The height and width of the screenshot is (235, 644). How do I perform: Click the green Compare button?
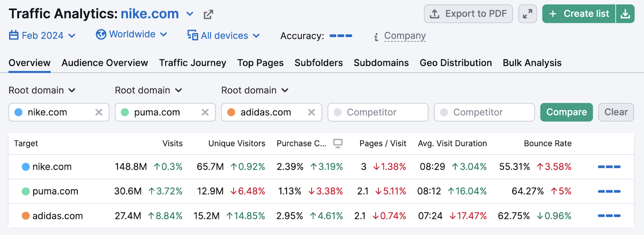tap(566, 112)
